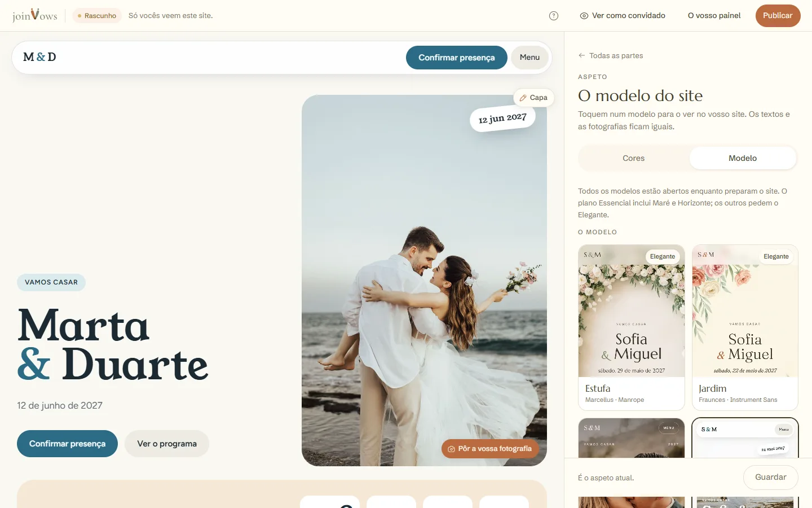Click Fraunces · Instrument Sans font label
The width and height of the screenshot is (812, 508).
click(738, 400)
